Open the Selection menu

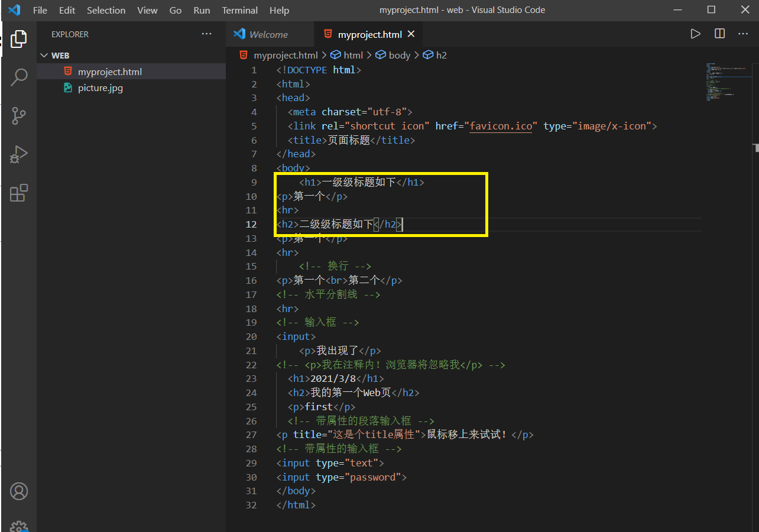106,10
